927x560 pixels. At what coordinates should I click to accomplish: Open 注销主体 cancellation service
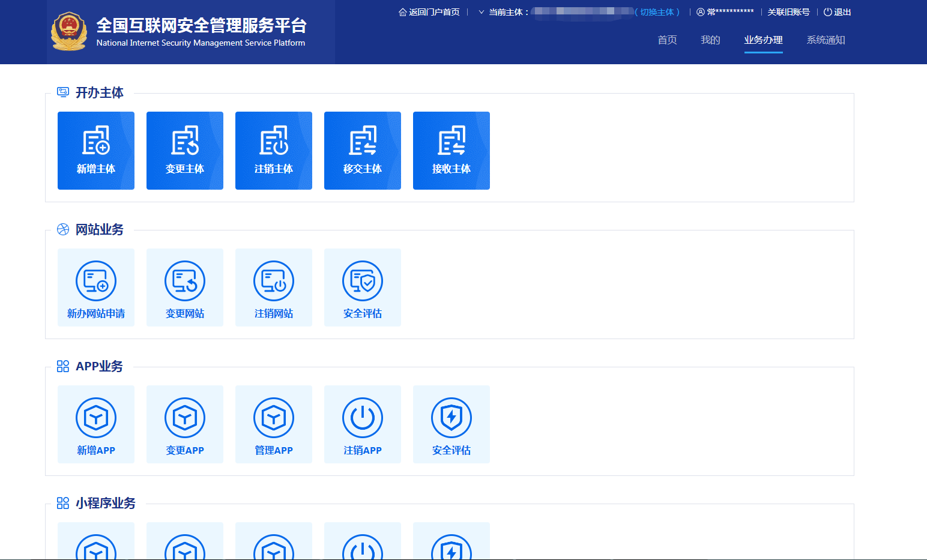click(273, 150)
